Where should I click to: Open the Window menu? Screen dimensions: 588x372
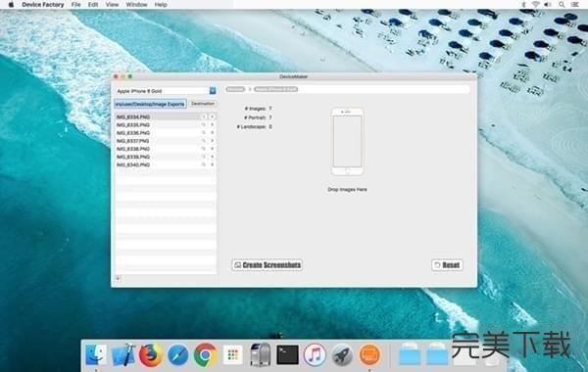click(136, 5)
